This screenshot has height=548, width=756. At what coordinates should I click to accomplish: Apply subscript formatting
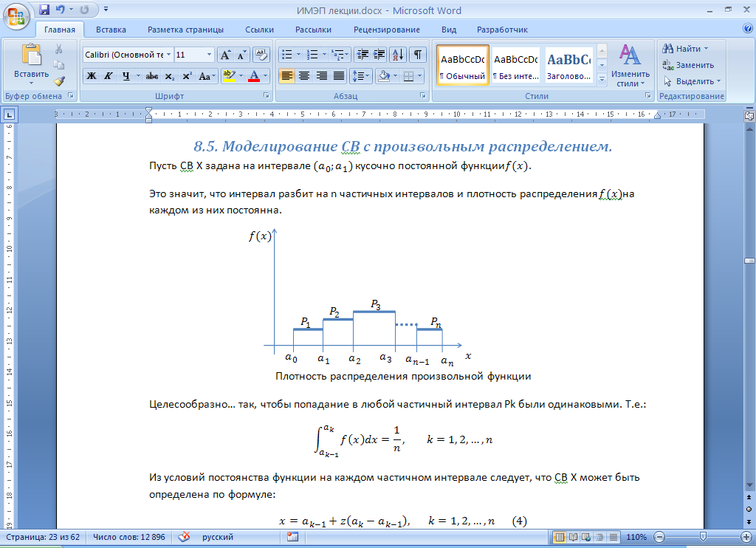click(169, 76)
